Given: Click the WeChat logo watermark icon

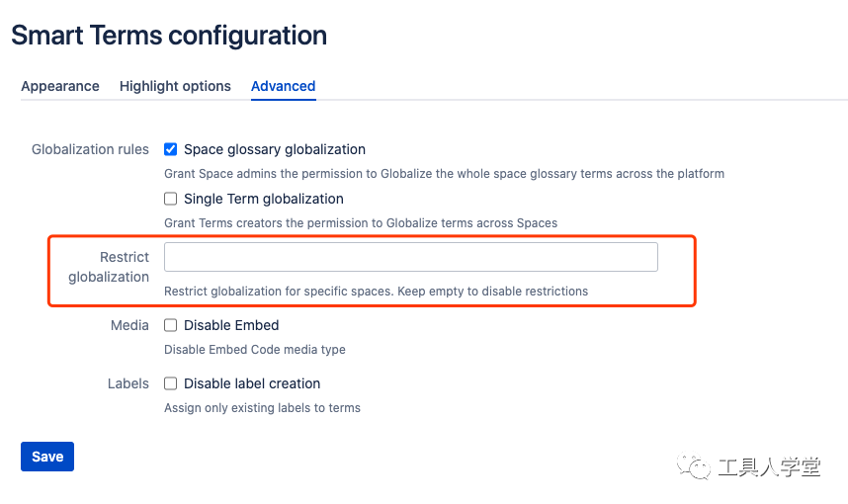Looking at the screenshot, I should pyautogui.click(x=699, y=467).
